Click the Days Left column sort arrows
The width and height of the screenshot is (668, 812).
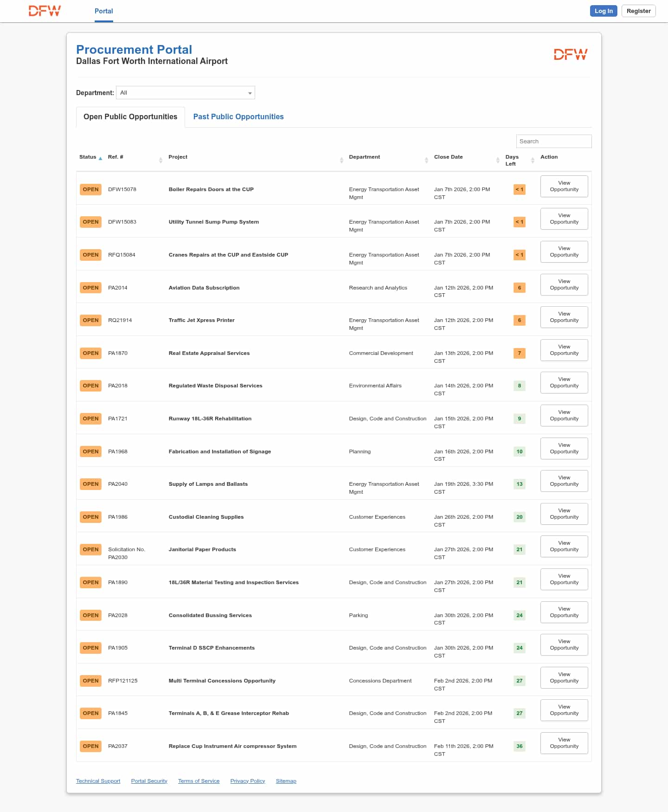pos(533,160)
